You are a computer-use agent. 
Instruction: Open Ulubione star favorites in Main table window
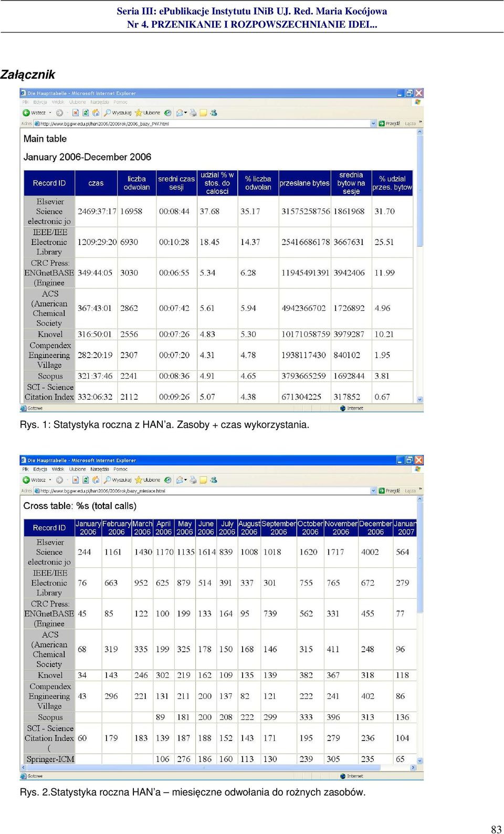[x=139, y=113]
